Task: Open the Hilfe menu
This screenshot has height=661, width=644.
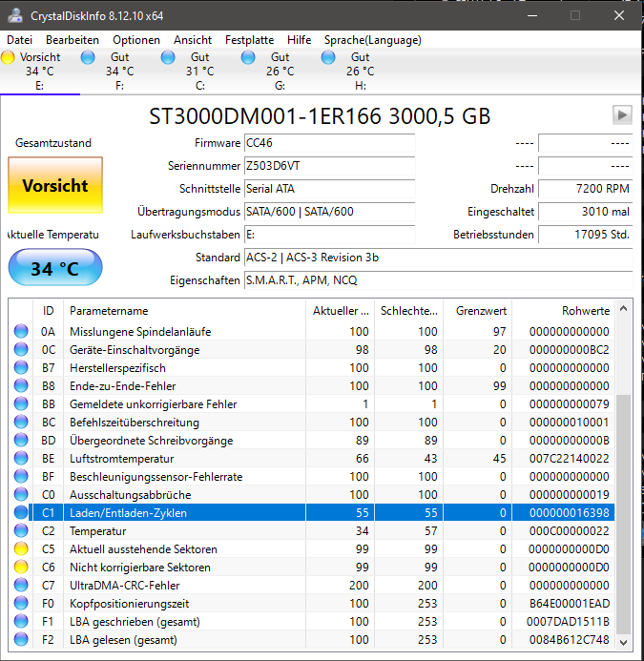Action: [299, 40]
